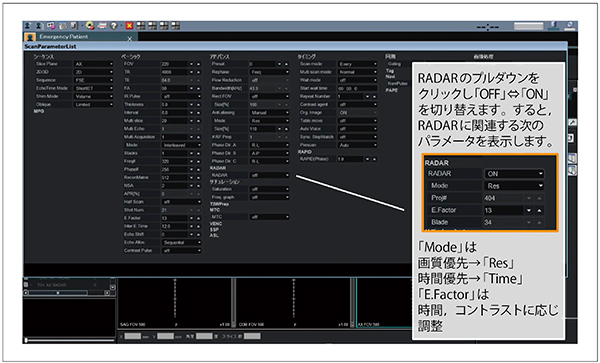Select the Emergency Patient tab
The height and width of the screenshot is (363, 600).
(x=80, y=37)
